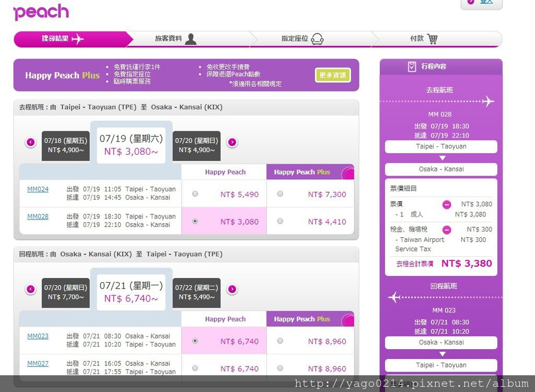Choose outbound date 07/20 (星期日) NT$ 4,900
The width and height of the screenshot is (535, 392).
coord(196,146)
